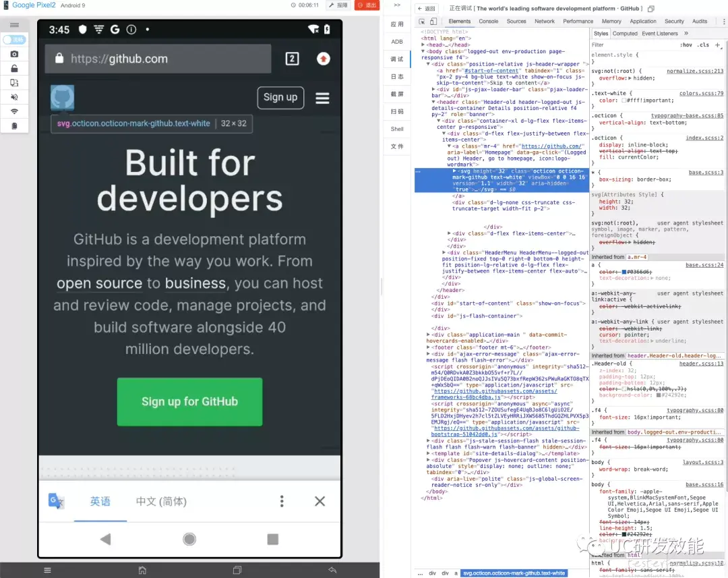Click the red 退出 exit button
This screenshot has width=728, height=578.
click(x=367, y=5)
